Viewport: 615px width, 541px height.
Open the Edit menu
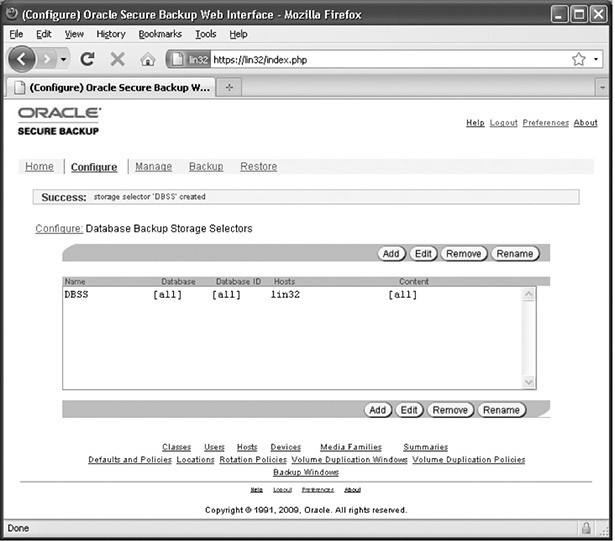[x=44, y=34]
